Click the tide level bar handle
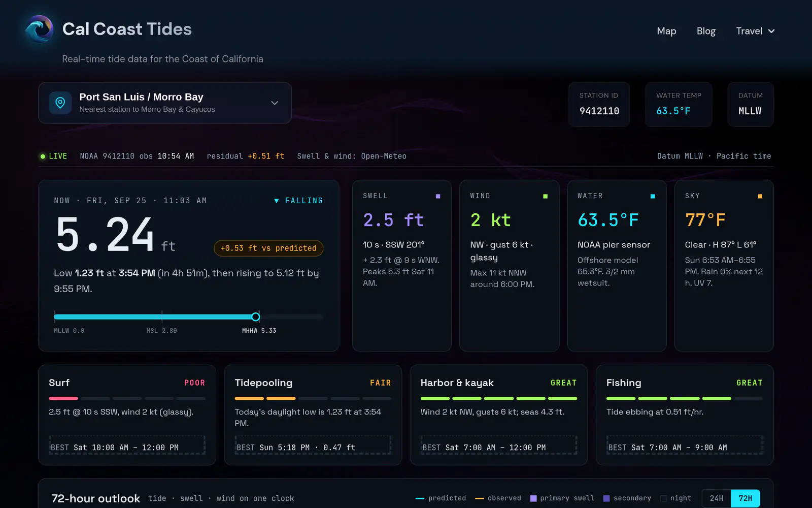Viewport: 812px width, 508px height. (256, 317)
